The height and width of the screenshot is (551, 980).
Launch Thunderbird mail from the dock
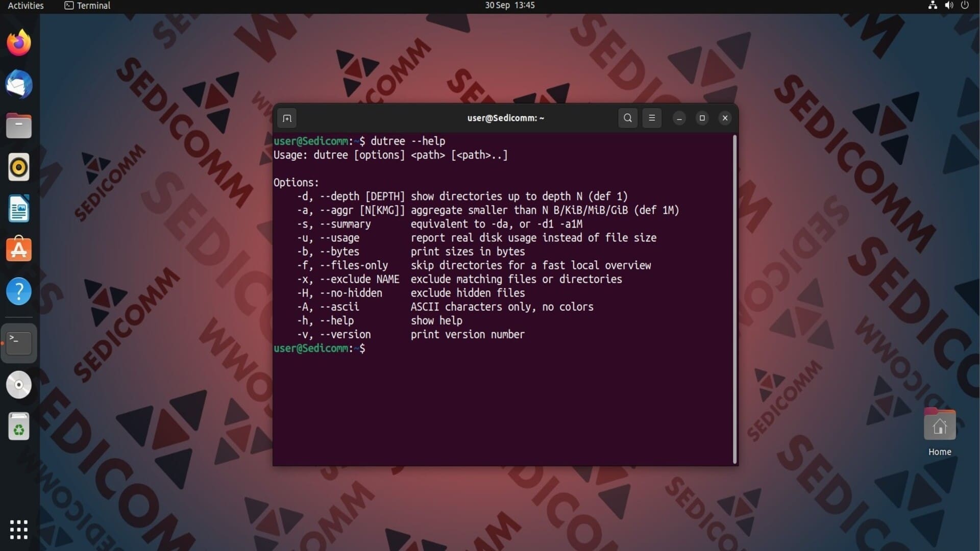coord(19,85)
